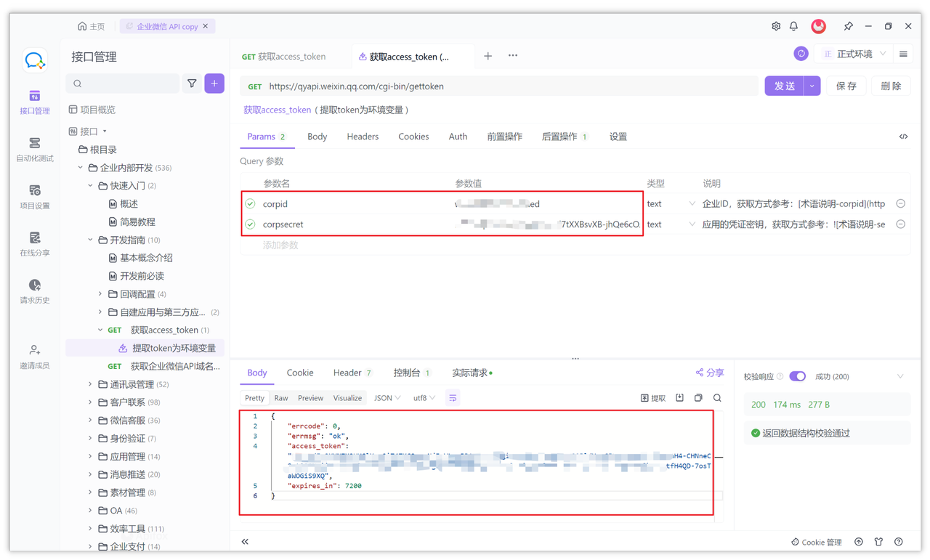
Task: Collapse the 企业内部开发 folder
Action: (x=81, y=168)
